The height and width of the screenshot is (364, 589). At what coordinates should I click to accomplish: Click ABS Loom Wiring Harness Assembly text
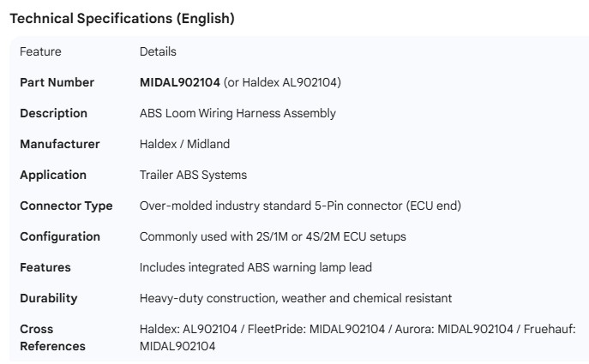pyautogui.click(x=237, y=113)
